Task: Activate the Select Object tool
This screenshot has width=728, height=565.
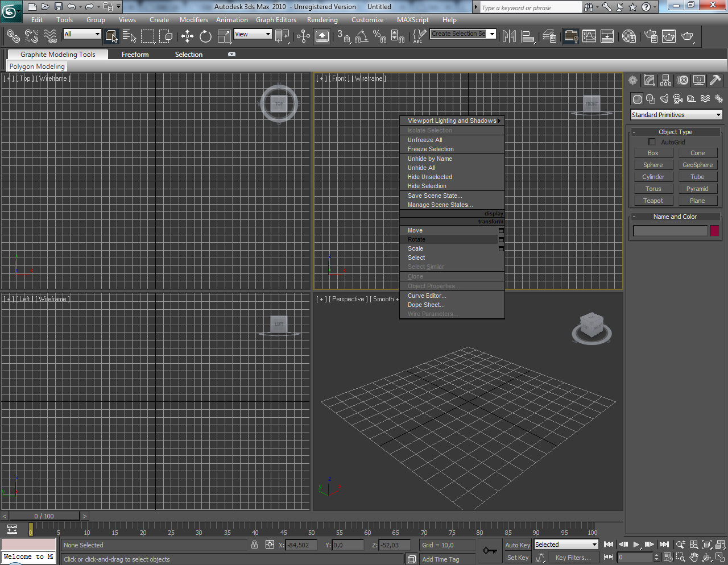Action: (x=111, y=36)
